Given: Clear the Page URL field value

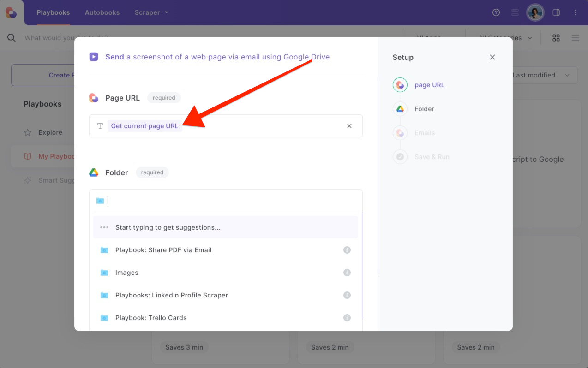Looking at the screenshot, I should 349,126.
